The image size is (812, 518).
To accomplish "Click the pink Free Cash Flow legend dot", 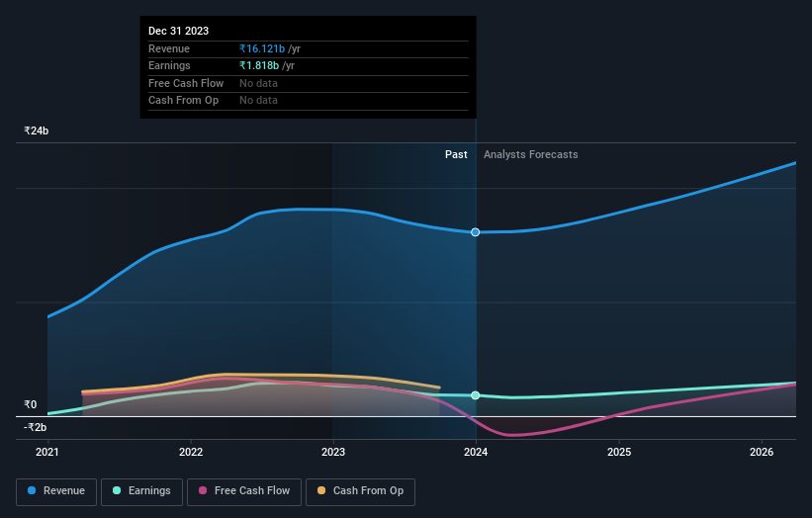I will coord(203,490).
